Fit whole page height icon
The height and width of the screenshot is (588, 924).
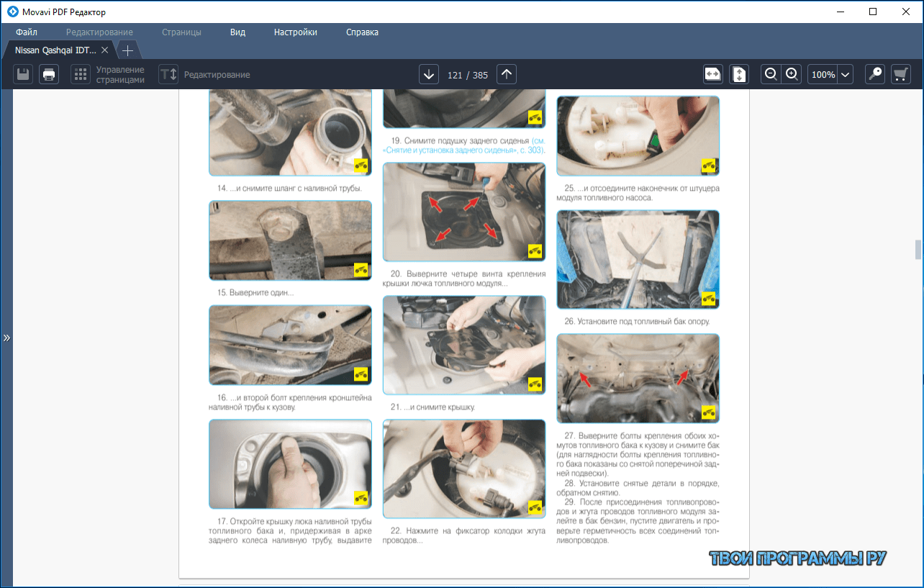739,74
